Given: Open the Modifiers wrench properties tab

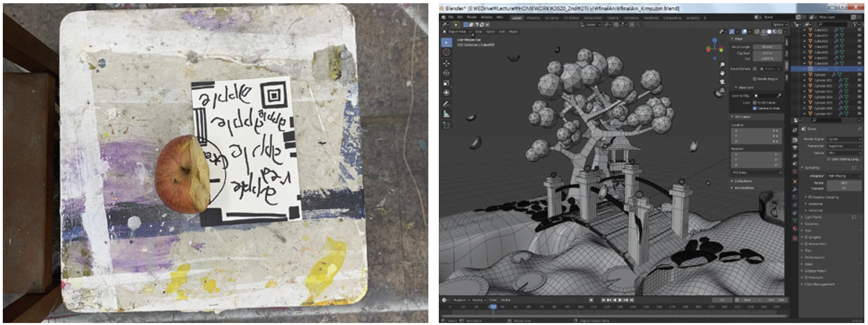Looking at the screenshot, I should pos(795,189).
